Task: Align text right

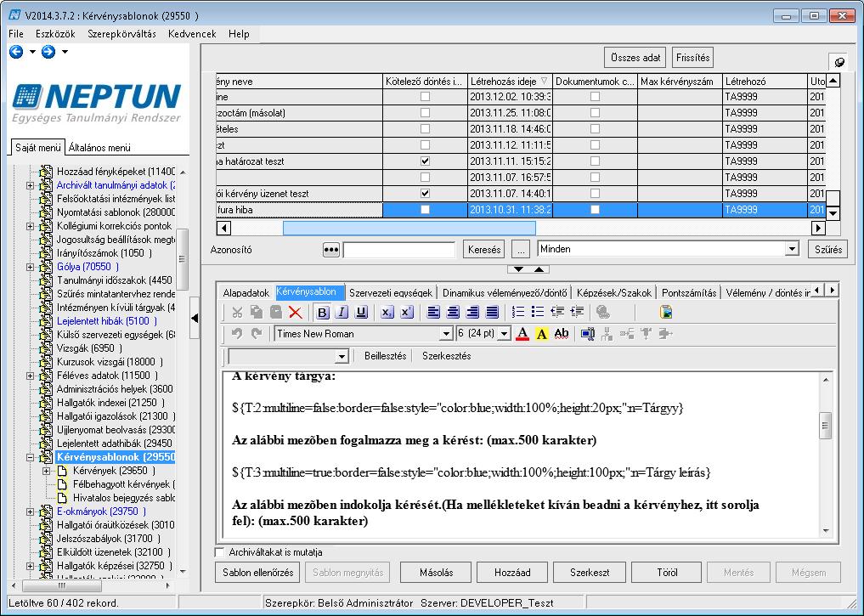Action: (472, 313)
